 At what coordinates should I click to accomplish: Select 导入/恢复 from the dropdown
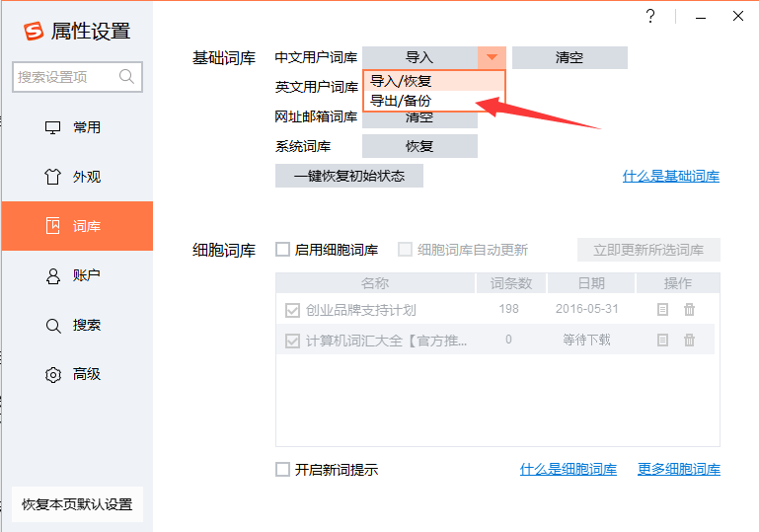click(x=402, y=81)
